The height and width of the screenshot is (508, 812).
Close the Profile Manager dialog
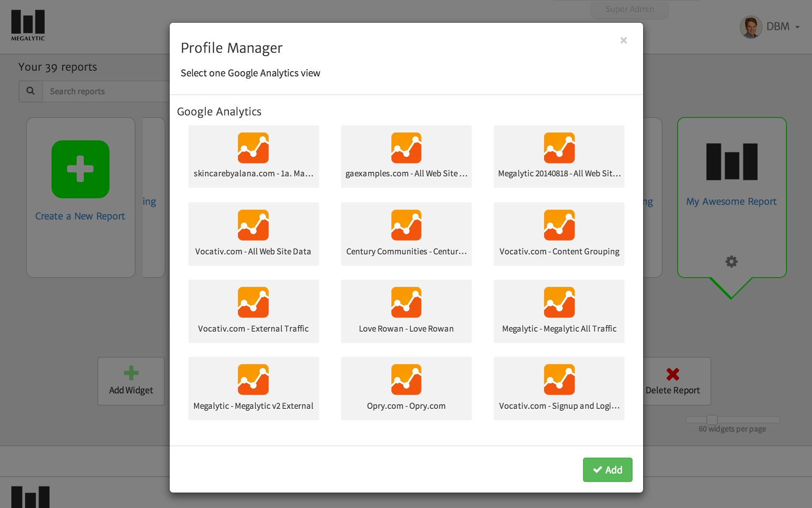pyautogui.click(x=624, y=40)
